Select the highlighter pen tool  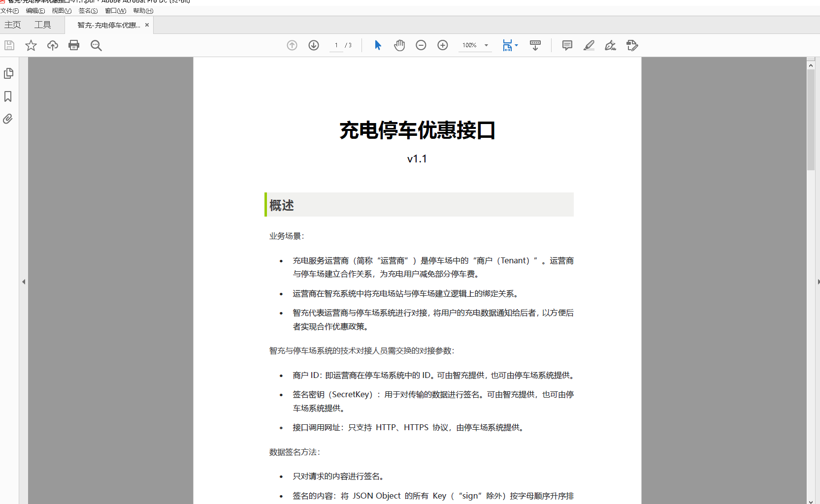point(589,45)
